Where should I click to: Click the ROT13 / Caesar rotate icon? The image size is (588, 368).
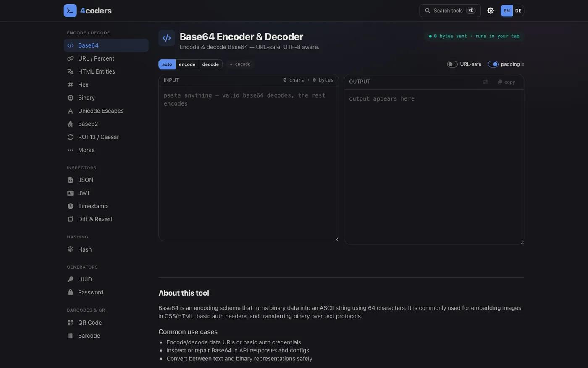point(71,137)
